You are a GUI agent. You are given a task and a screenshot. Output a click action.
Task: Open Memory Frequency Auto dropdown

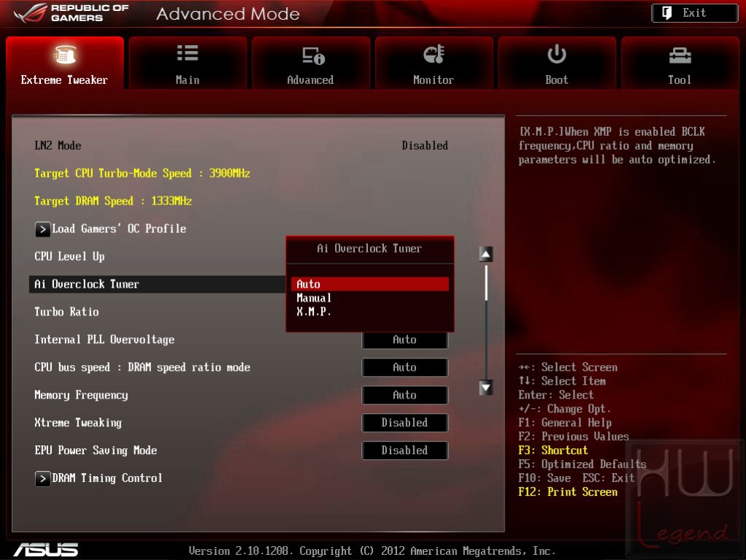[405, 395]
